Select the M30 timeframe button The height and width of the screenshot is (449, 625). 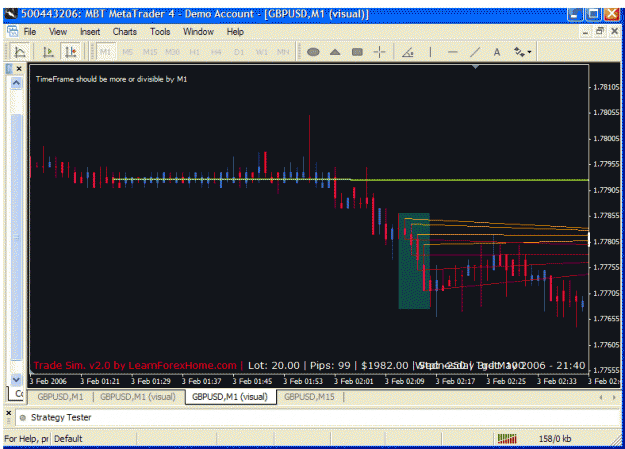pos(172,52)
